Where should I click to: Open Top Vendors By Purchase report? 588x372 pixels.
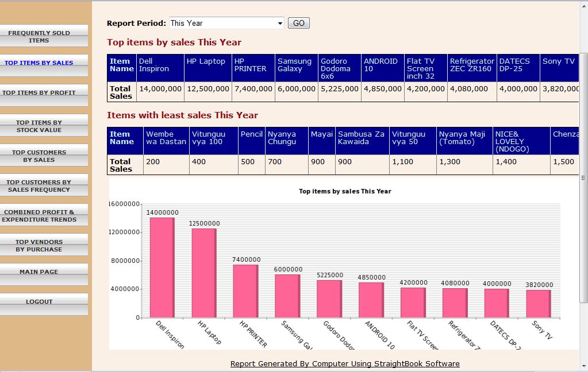44,245
